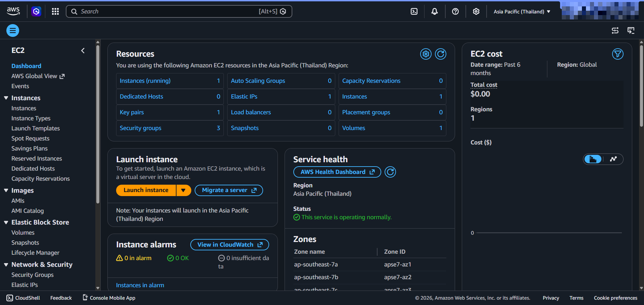Image resolution: width=644 pixels, height=305 pixels.
Task: Click '0 in alarm' status text
Action: [138, 258]
